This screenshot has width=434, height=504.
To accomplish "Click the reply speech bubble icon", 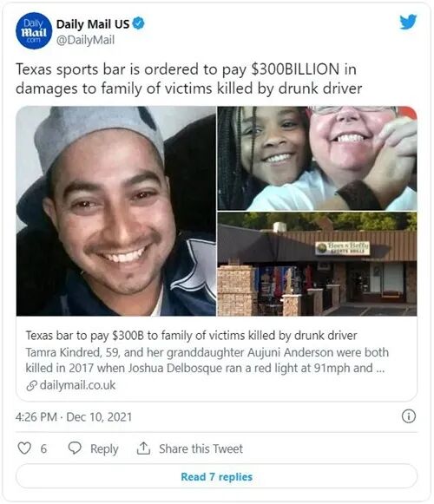I will pyautogui.click(x=75, y=448).
